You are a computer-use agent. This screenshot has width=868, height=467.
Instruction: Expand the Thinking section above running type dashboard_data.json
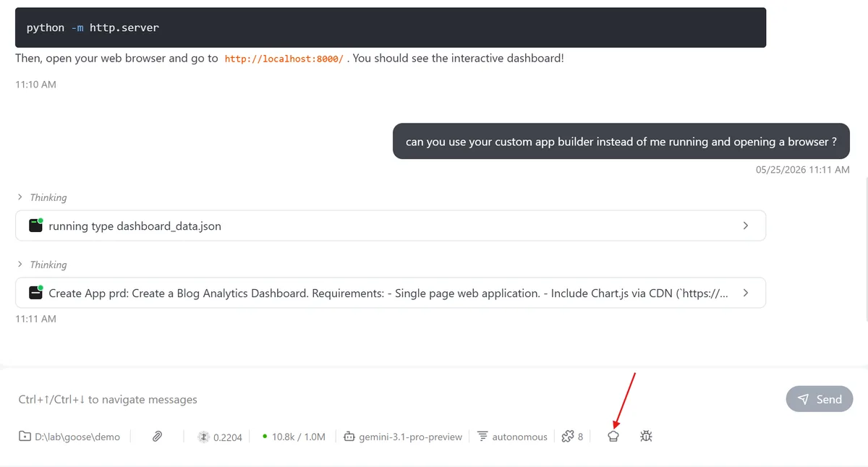pos(42,197)
